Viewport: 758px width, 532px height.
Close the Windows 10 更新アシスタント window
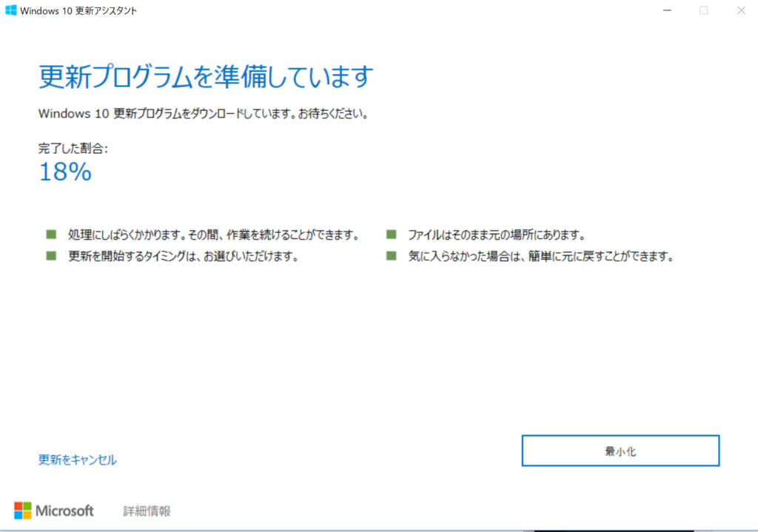pos(740,10)
